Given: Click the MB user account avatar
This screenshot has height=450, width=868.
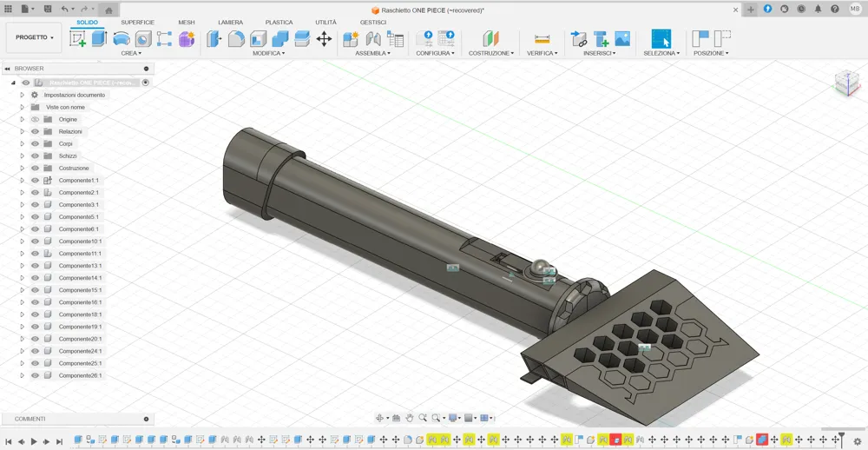Looking at the screenshot, I should click(x=855, y=9).
